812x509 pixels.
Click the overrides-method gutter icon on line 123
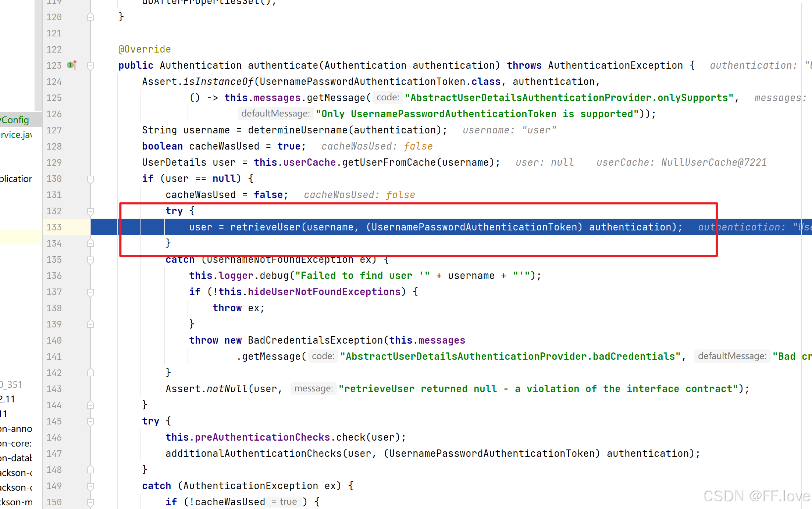click(x=72, y=65)
